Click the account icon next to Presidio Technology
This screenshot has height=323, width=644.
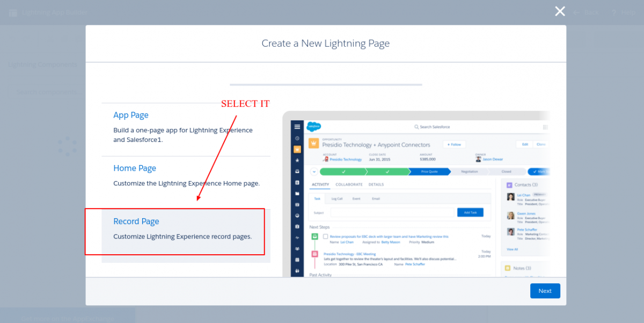326,160
